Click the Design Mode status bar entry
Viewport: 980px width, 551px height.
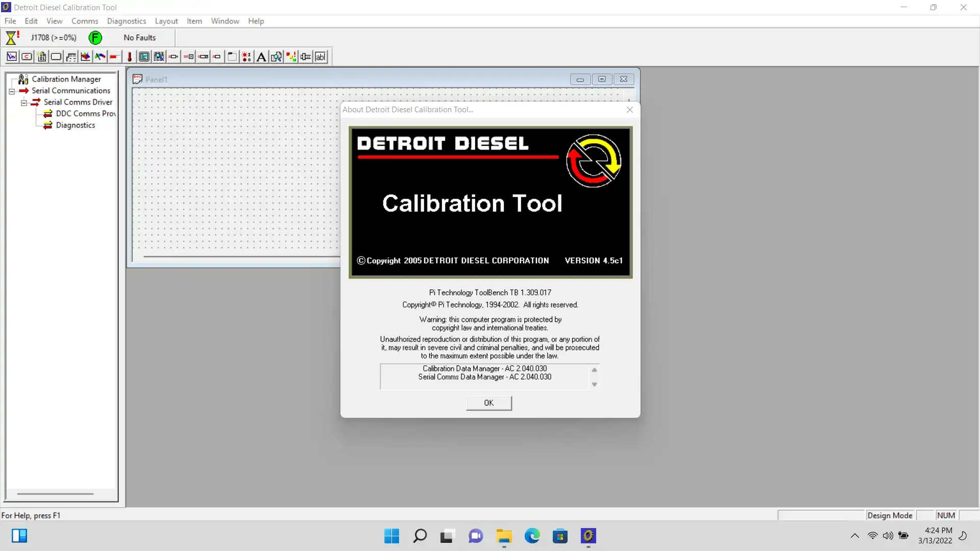(890, 516)
